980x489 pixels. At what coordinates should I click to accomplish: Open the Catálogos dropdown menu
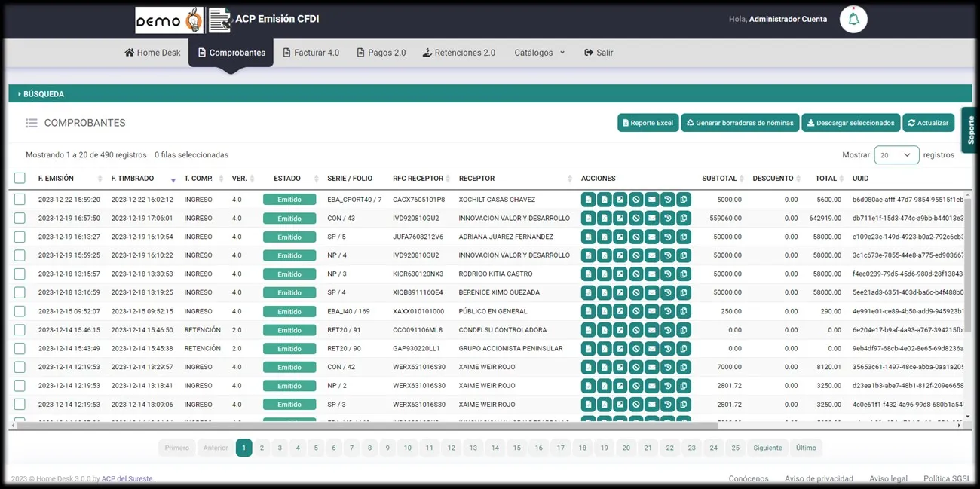pos(539,53)
